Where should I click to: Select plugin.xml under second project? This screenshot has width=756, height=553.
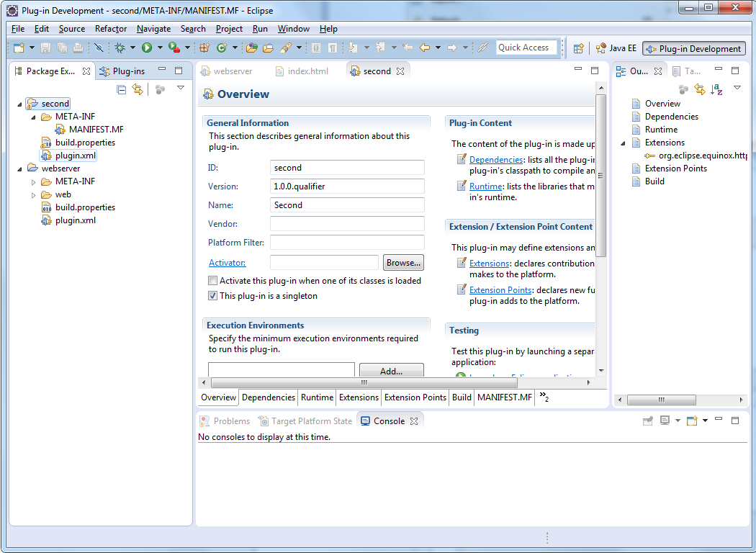point(68,156)
